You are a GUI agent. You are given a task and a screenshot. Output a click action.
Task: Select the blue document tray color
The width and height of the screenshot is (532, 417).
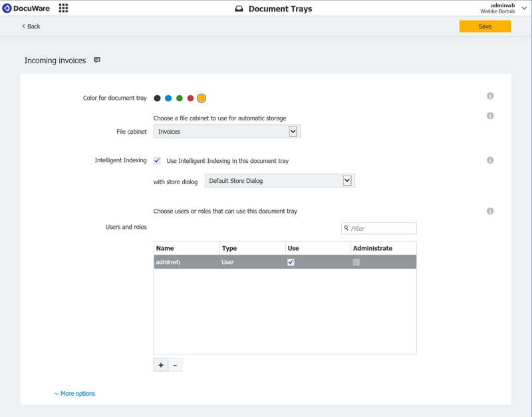click(168, 98)
